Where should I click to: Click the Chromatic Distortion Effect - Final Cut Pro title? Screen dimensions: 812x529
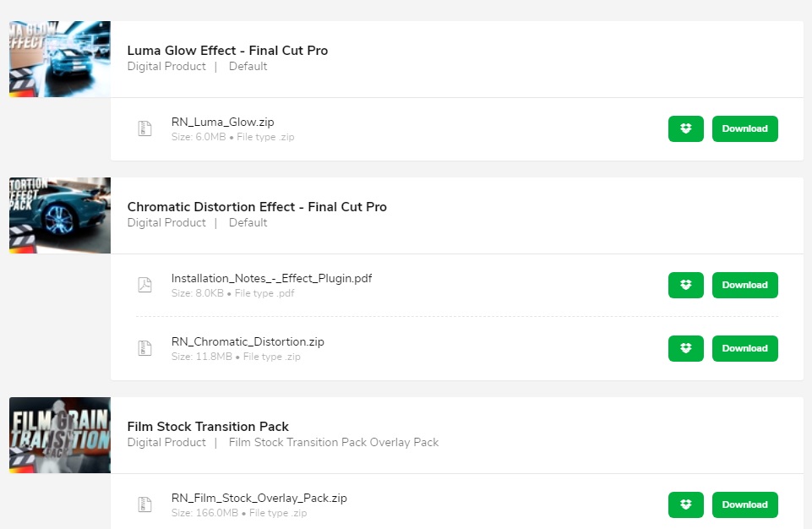coord(257,207)
